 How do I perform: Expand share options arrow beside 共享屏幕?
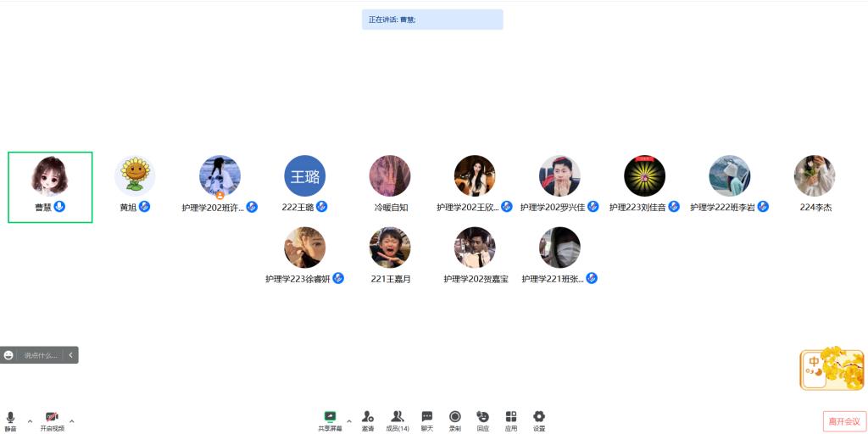(x=349, y=420)
